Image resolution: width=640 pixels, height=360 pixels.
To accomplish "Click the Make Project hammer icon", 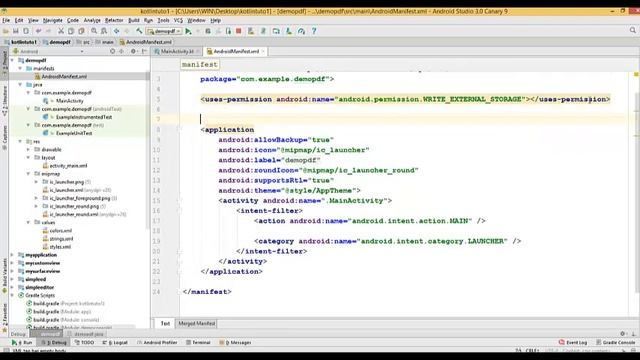I will [139, 31].
